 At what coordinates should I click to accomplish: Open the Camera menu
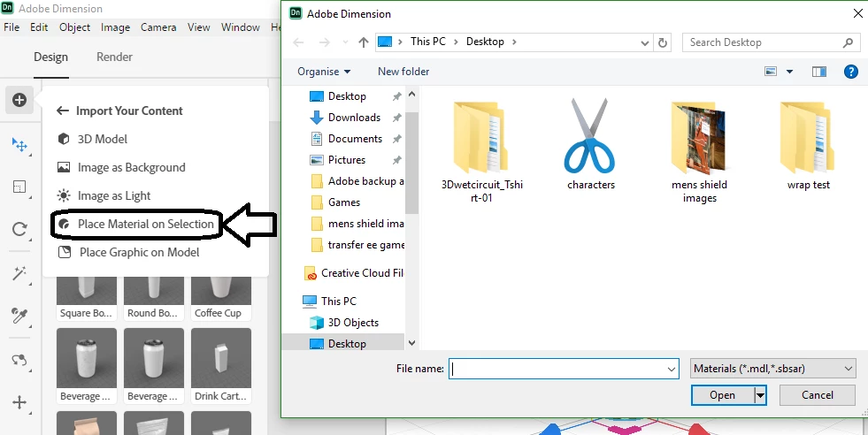point(158,27)
